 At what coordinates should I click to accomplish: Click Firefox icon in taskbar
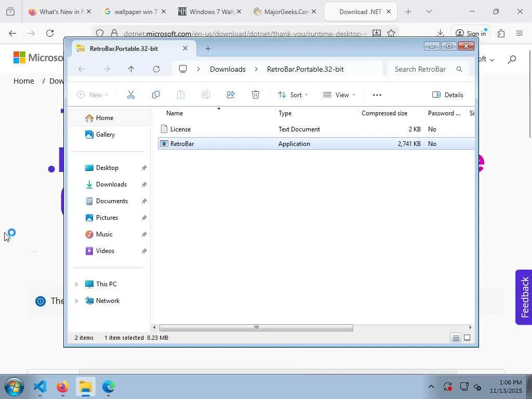click(63, 387)
